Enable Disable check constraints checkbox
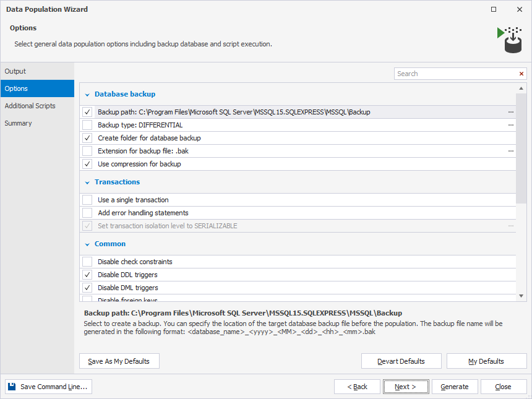 pos(87,262)
